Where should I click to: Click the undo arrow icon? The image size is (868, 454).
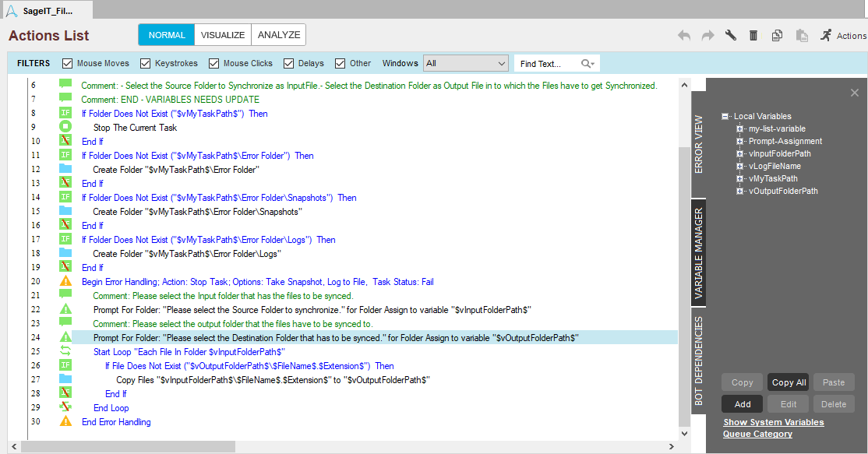coord(684,35)
